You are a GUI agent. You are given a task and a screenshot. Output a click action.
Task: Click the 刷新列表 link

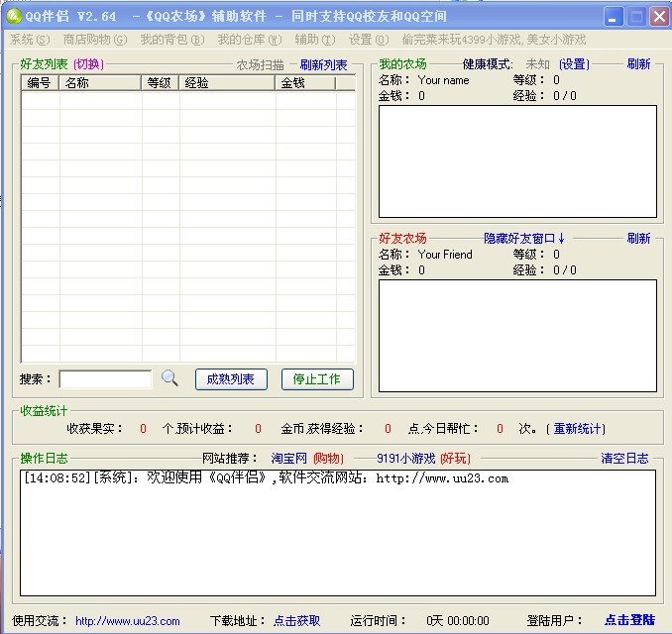tap(323, 65)
